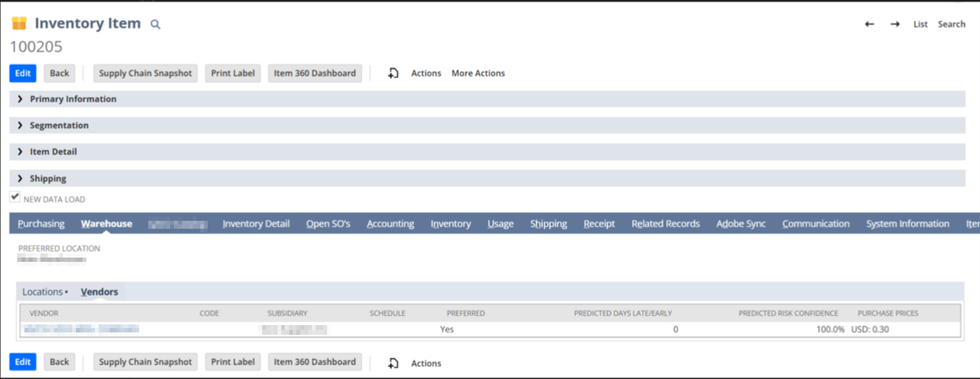This screenshot has width=980, height=379.
Task: Open Supply Chain Snapshot from top toolbar
Action: [145, 73]
